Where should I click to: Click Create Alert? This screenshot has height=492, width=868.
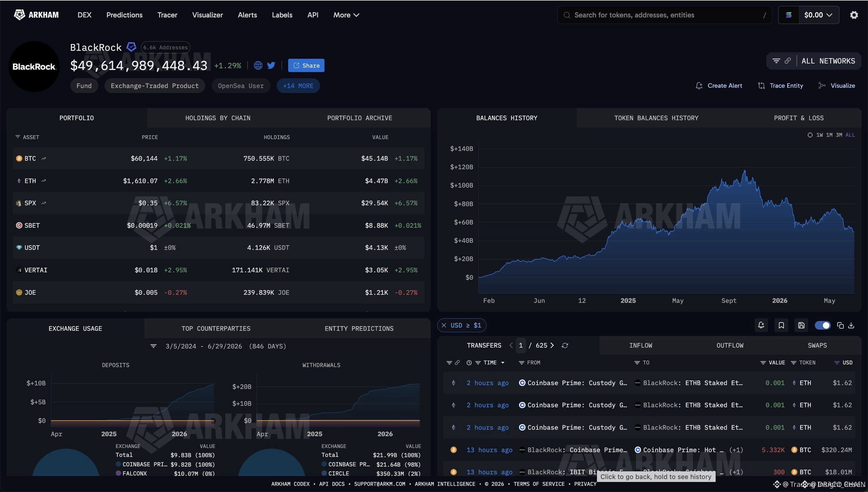pyautogui.click(x=719, y=86)
